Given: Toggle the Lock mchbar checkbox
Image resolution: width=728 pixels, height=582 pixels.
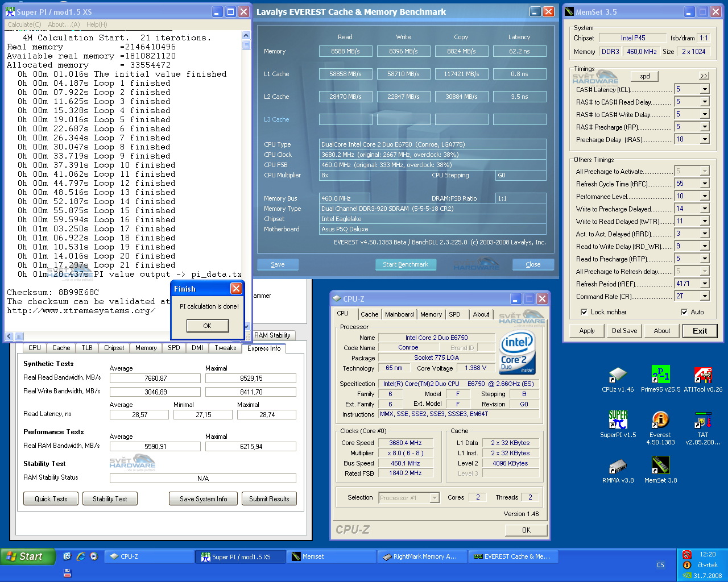Looking at the screenshot, I should pos(584,312).
